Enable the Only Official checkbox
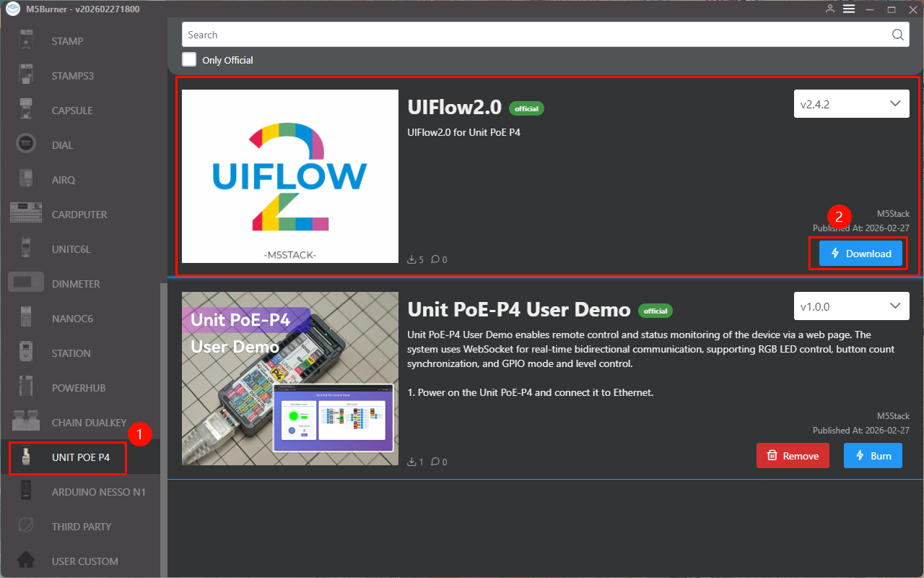The image size is (924, 578). coord(189,60)
